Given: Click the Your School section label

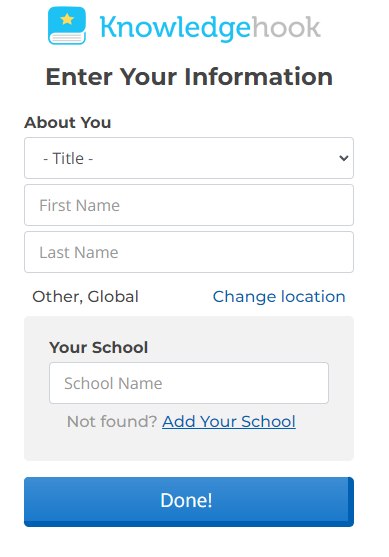Looking at the screenshot, I should click(98, 347).
